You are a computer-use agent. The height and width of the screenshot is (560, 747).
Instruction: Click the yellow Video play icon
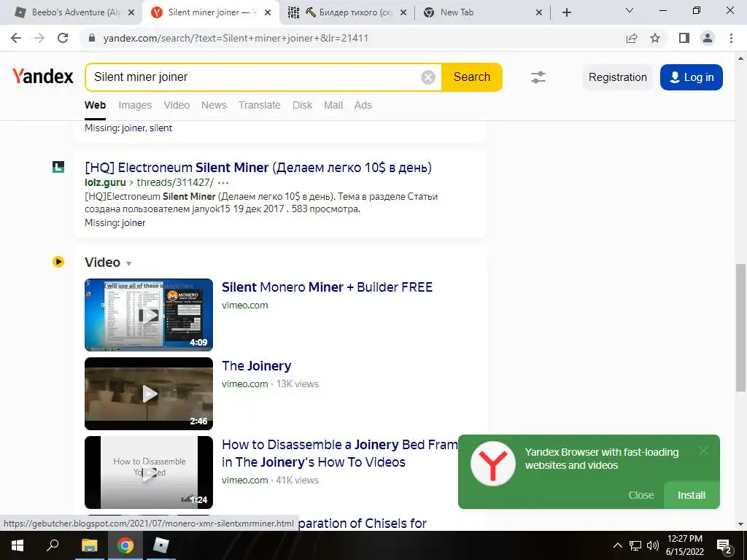click(x=58, y=262)
